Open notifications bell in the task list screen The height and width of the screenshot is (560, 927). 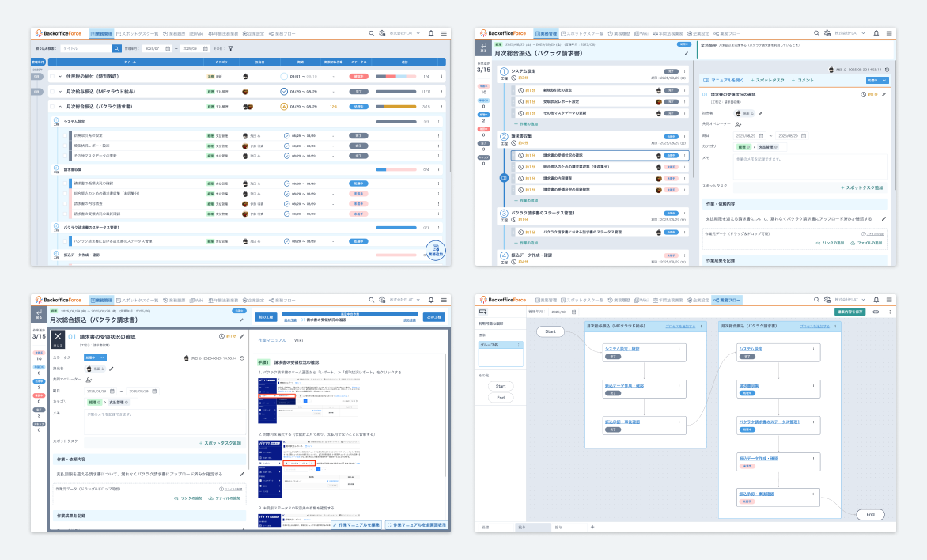pos(431,34)
